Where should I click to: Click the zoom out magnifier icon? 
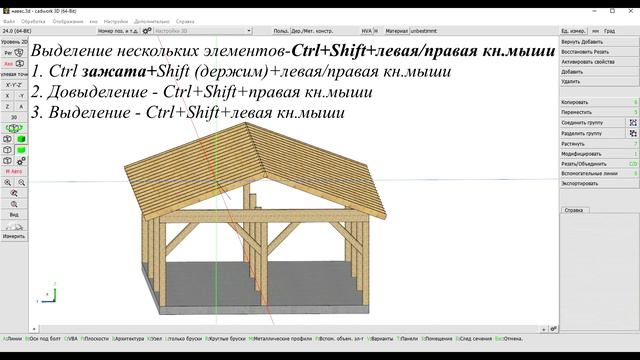[21, 182]
